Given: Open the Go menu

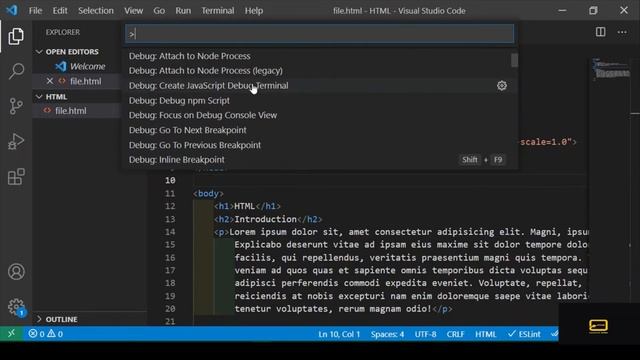Looking at the screenshot, I should pos(159,11).
